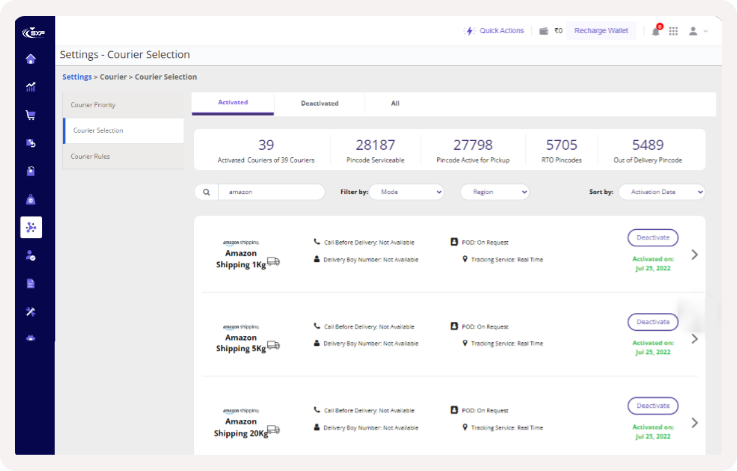Click the wallet balance icon

[543, 31]
